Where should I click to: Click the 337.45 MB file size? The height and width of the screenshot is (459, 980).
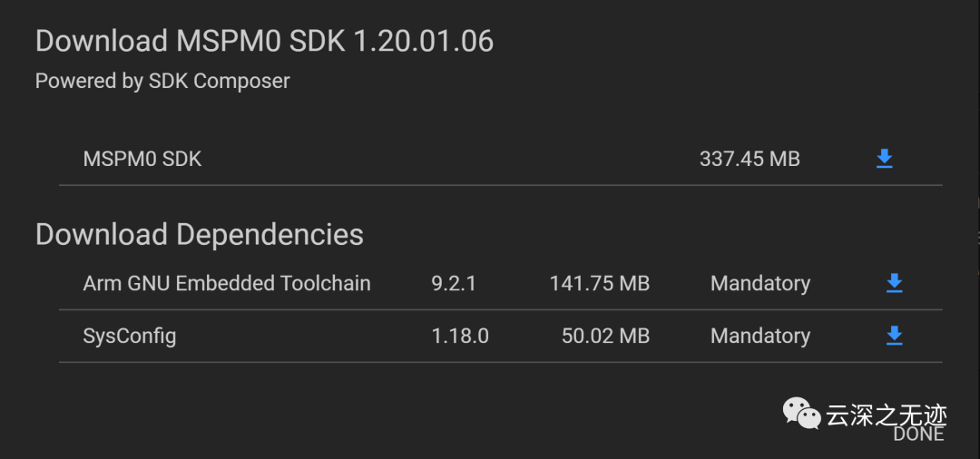[x=750, y=160]
